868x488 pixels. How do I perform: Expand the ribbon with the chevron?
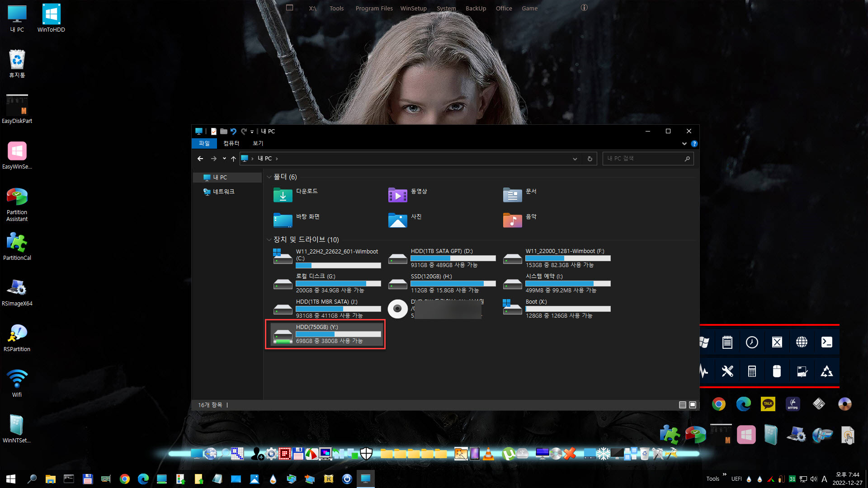[x=684, y=144]
